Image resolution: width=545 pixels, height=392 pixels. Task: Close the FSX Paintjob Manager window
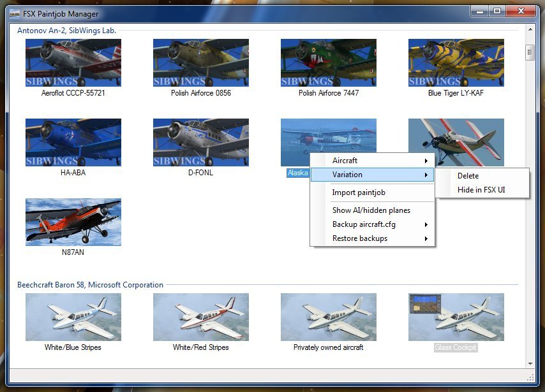[x=521, y=11]
